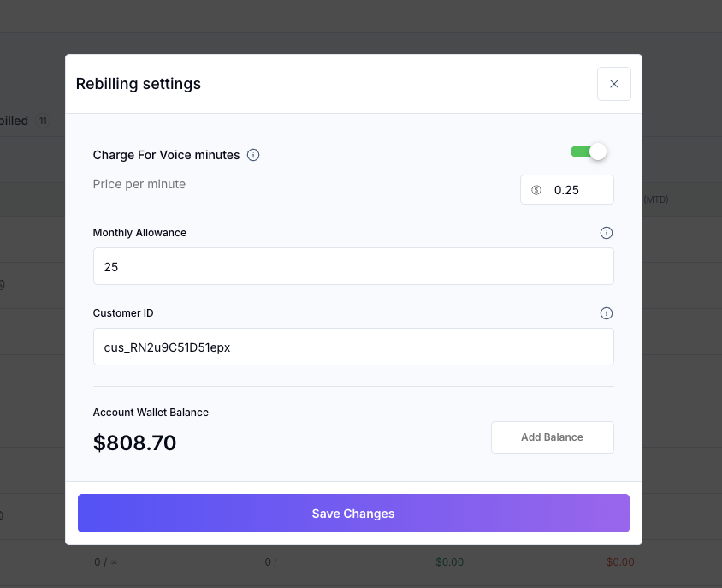
Task: Click the 0 value next to the infinity symbol
Action: tap(97, 562)
